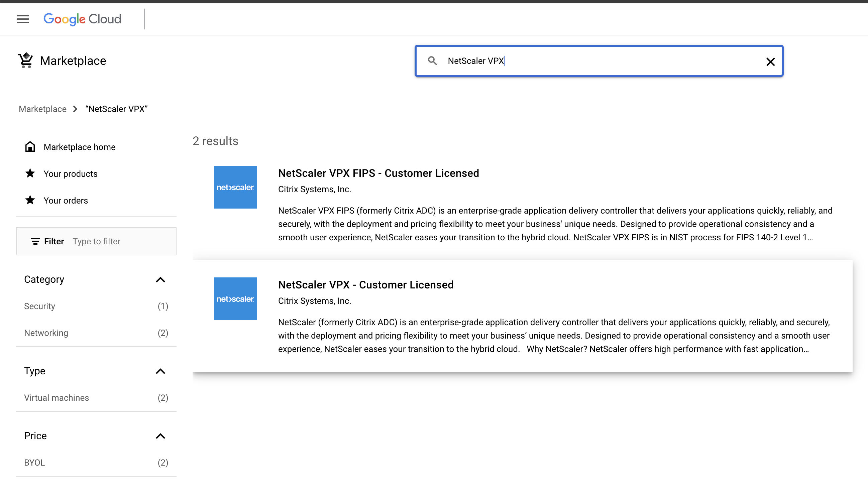Click the 2 results count text
This screenshot has width=868, height=494.
tap(215, 141)
